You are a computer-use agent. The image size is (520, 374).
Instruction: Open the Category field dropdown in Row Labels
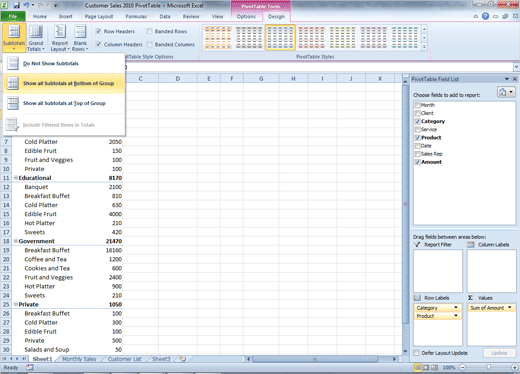click(x=456, y=307)
